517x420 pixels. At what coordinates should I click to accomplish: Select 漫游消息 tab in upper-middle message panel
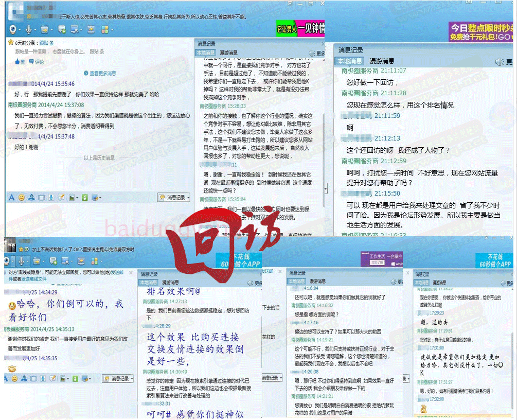(x=229, y=52)
